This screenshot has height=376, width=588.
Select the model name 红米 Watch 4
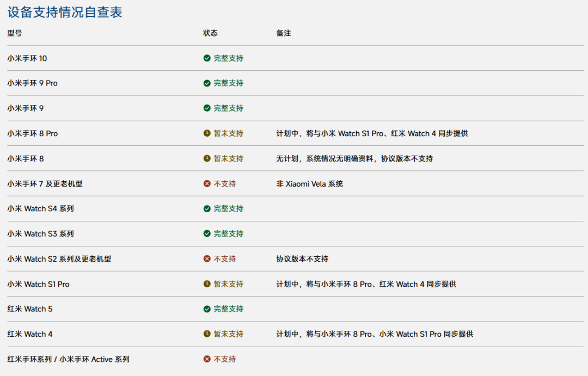30,334
